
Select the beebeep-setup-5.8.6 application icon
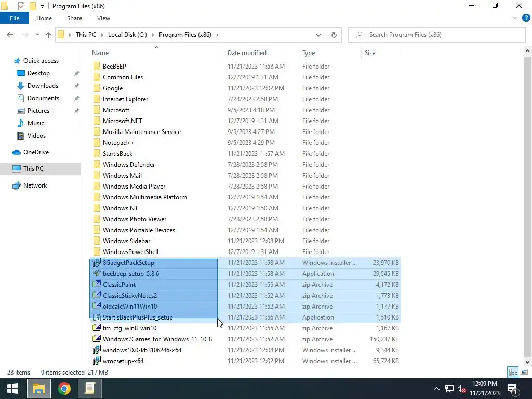click(97, 273)
